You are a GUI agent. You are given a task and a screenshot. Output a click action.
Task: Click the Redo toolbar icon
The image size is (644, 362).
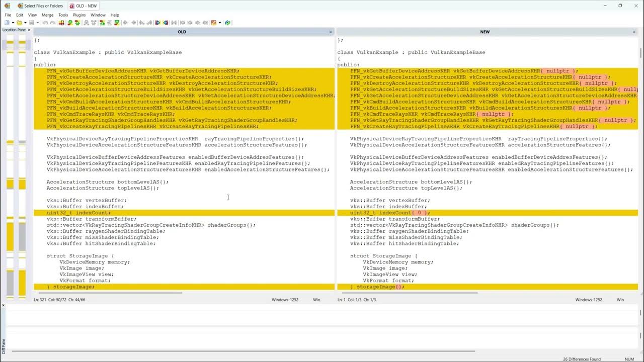(x=53, y=23)
